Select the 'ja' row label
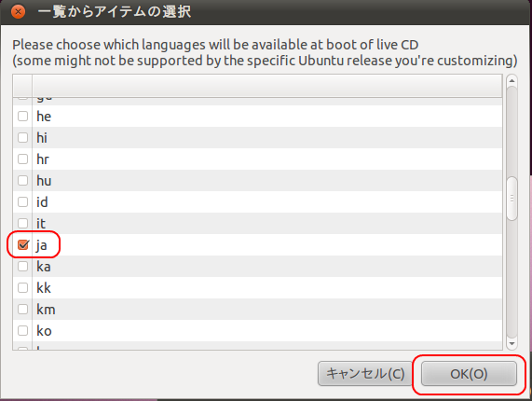The height and width of the screenshot is (401, 532). click(x=41, y=245)
